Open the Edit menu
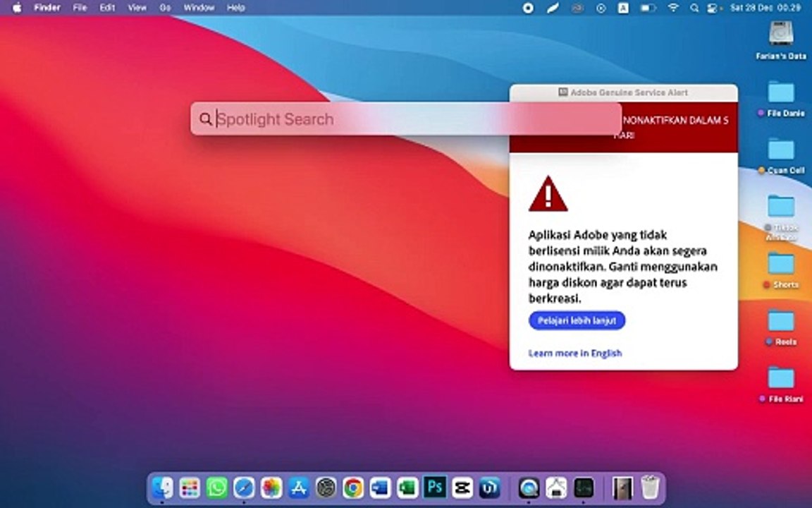Screen dimensions: 812x508 pos(107,8)
